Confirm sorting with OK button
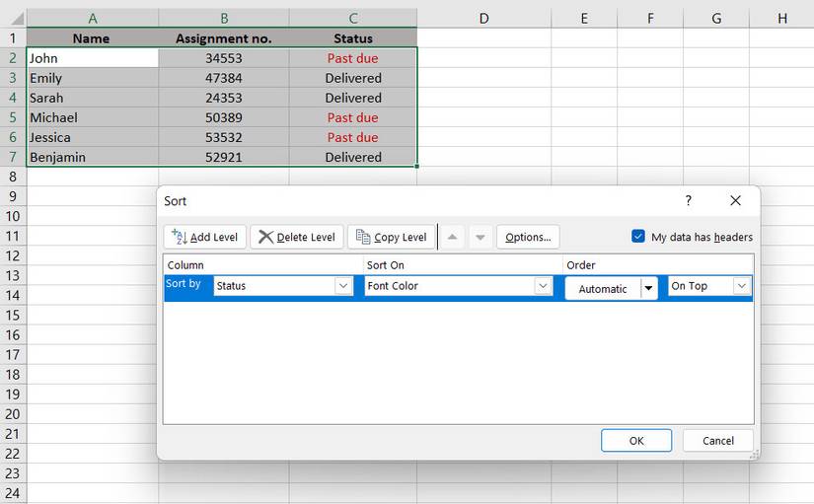This screenshot has width=814, height=504. [635, 440]
